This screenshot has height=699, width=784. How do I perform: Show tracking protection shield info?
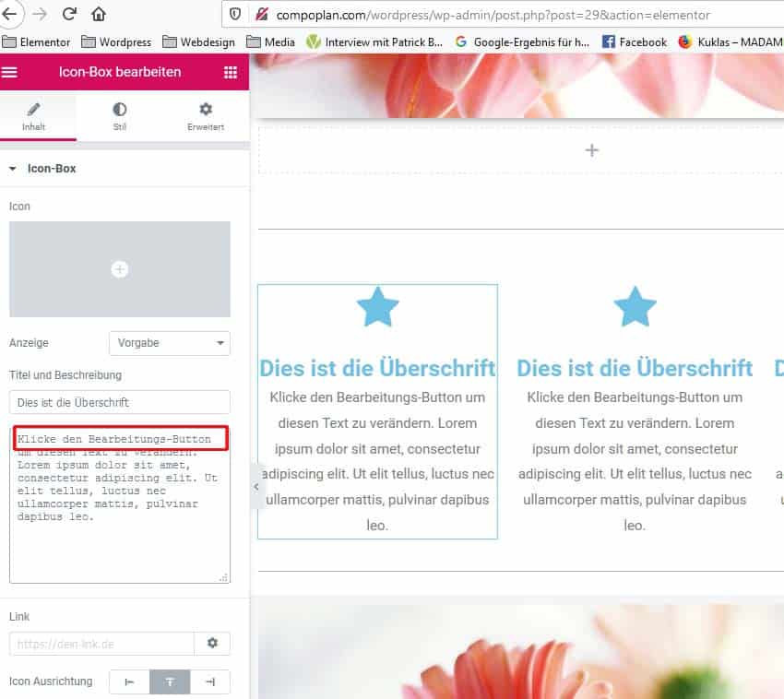coord(235,15)
